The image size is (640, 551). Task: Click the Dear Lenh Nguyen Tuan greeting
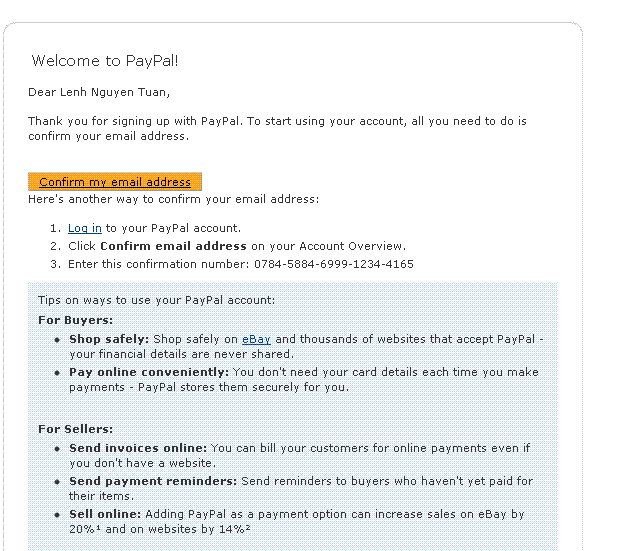[99, 93]
